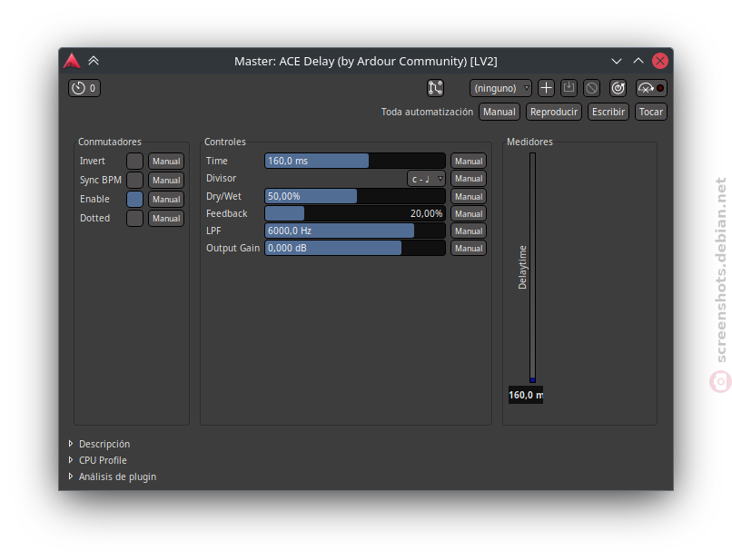This screenshot has width=732, height=560.
Task: Open Manual automation menu for Dotted
Action: pyautogui.click(x=166, y=219)
